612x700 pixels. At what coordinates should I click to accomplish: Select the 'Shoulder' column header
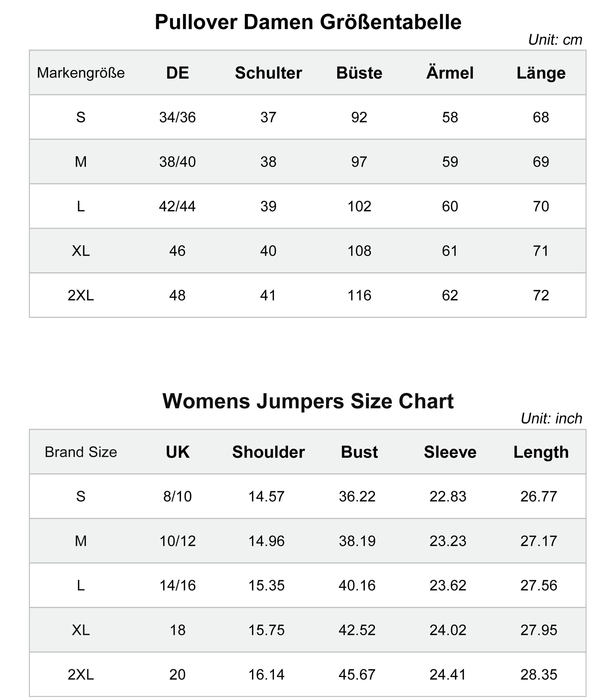tap(269, 452)
